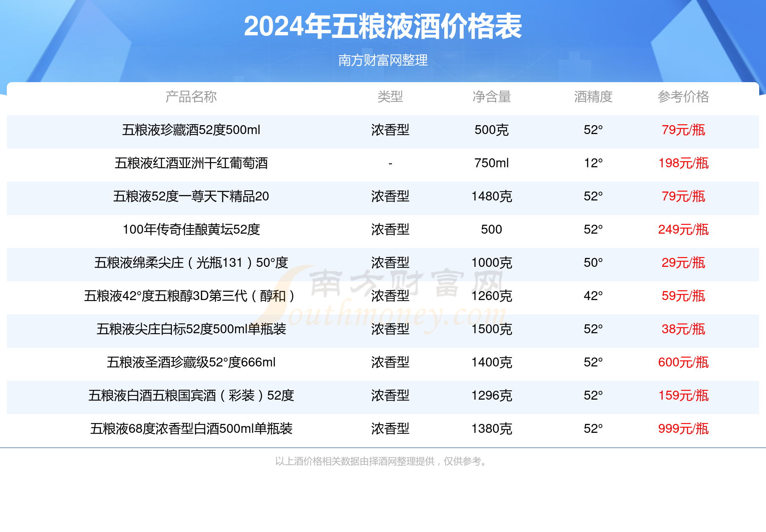This screenshot has width=766, height=532.
Task: Click the subtitle 南方财富网整理
Action: click(x=383, y=60)
